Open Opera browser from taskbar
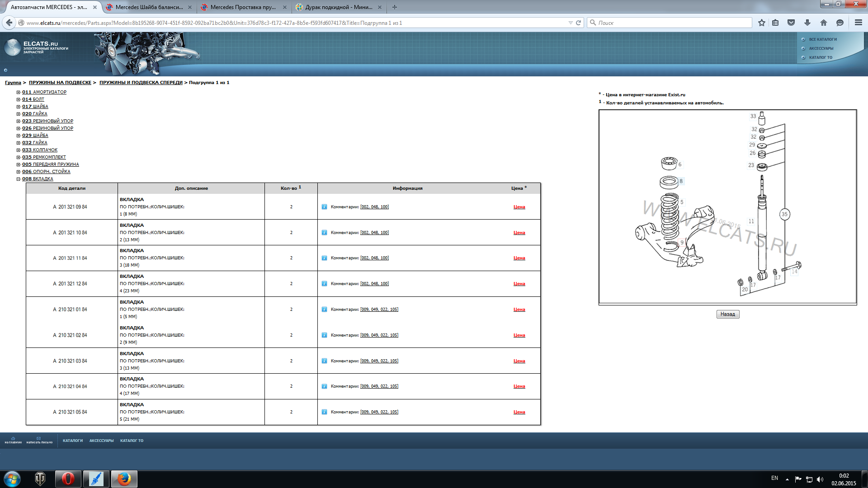This screenshot has height=488, width=868. (x=68, y=479)
